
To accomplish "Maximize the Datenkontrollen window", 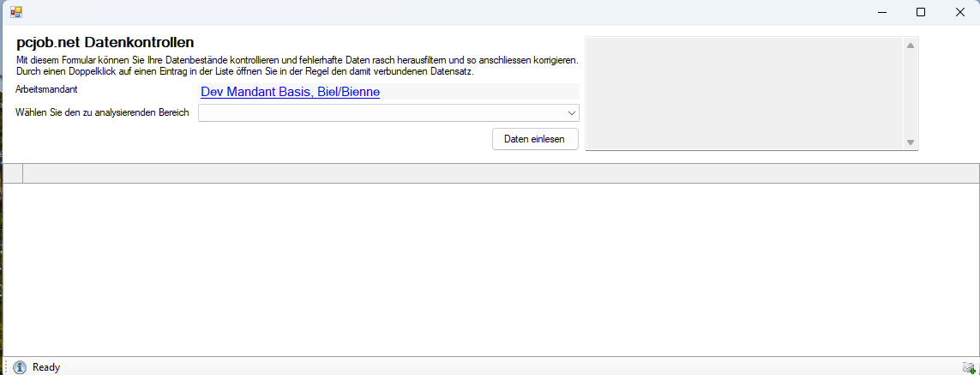I will 921,12.
